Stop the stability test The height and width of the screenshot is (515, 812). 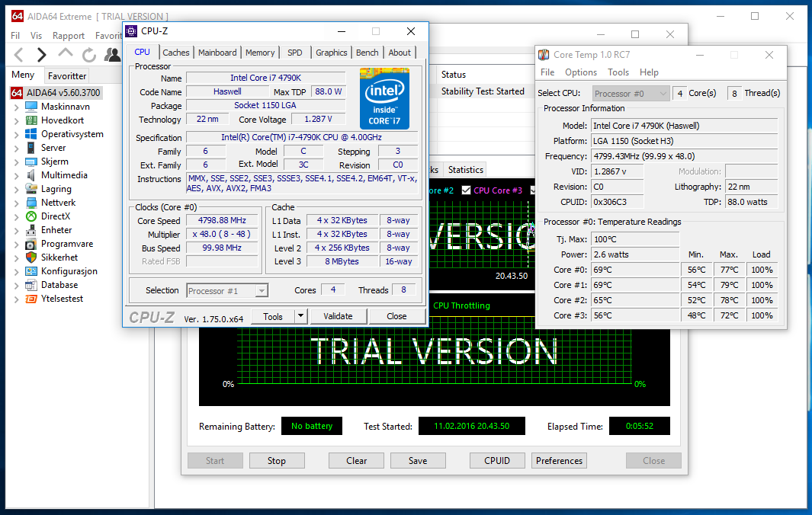[x=277, y=461]
